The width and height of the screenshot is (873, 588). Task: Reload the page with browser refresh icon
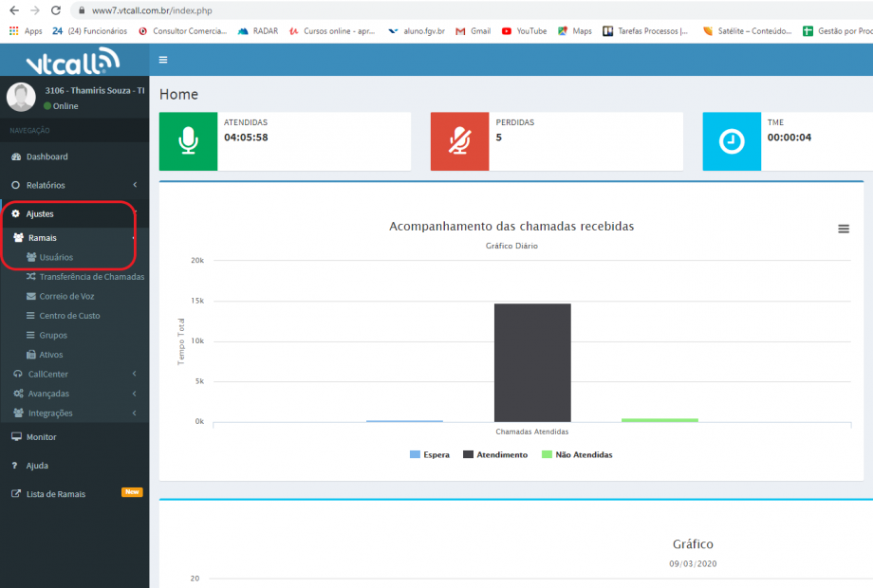pos(55,10)
